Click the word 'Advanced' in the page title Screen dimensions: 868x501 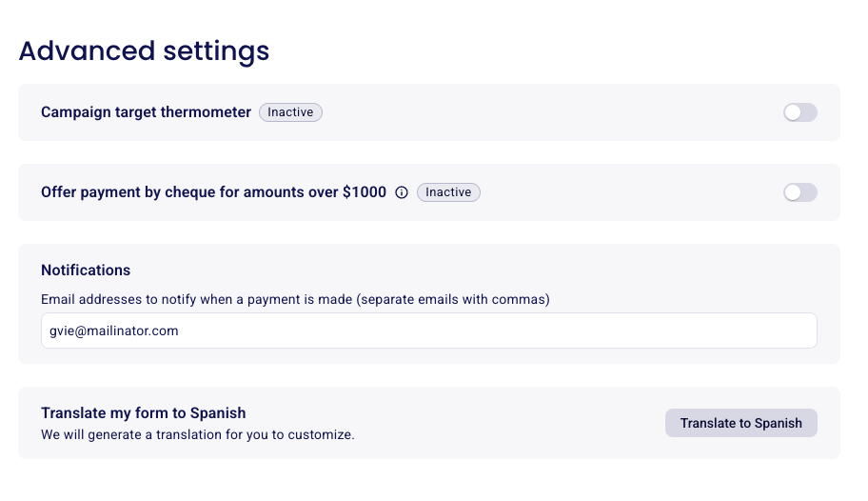(x=87, y=51)
